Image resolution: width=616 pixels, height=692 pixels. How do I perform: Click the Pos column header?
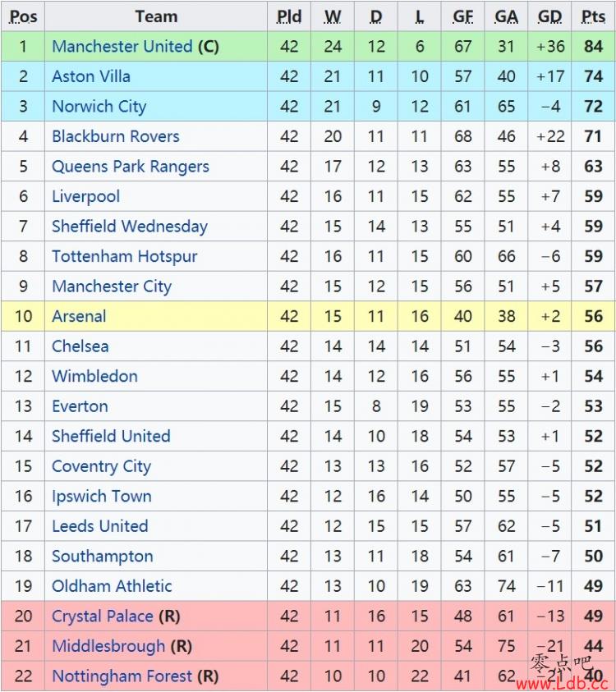coord(23,16)
